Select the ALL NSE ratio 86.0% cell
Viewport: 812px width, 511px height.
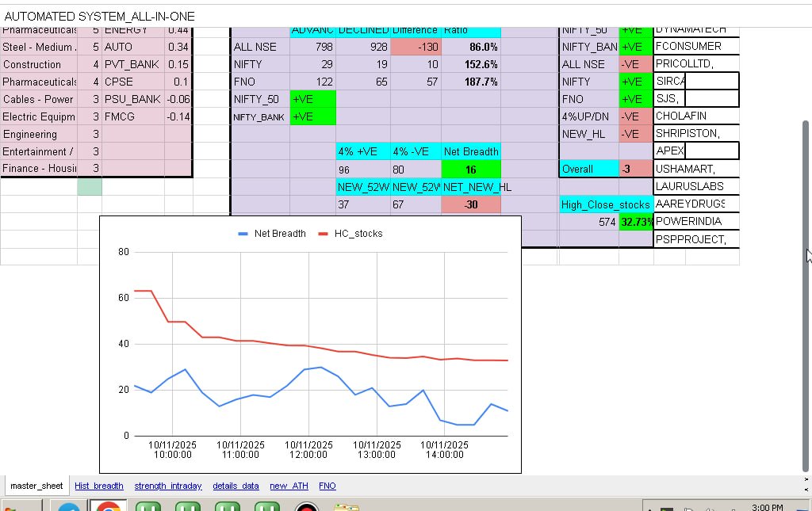(x=471, y=47)
